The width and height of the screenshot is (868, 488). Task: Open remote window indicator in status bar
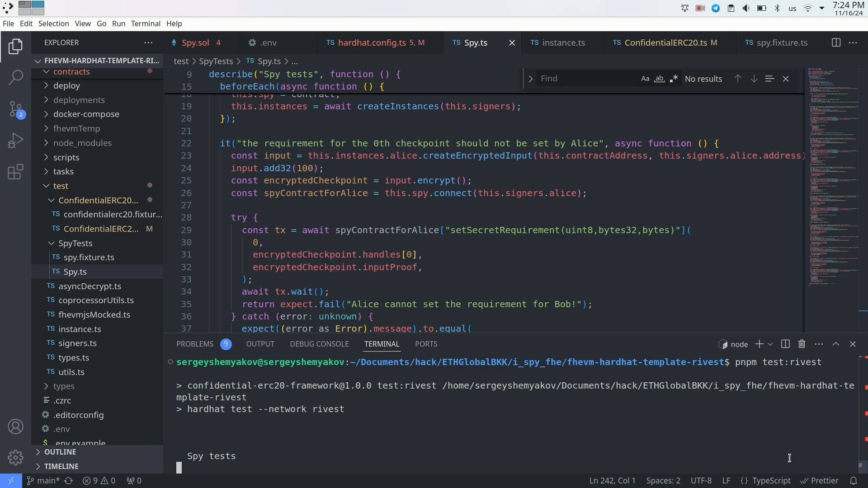coord(11,481)
